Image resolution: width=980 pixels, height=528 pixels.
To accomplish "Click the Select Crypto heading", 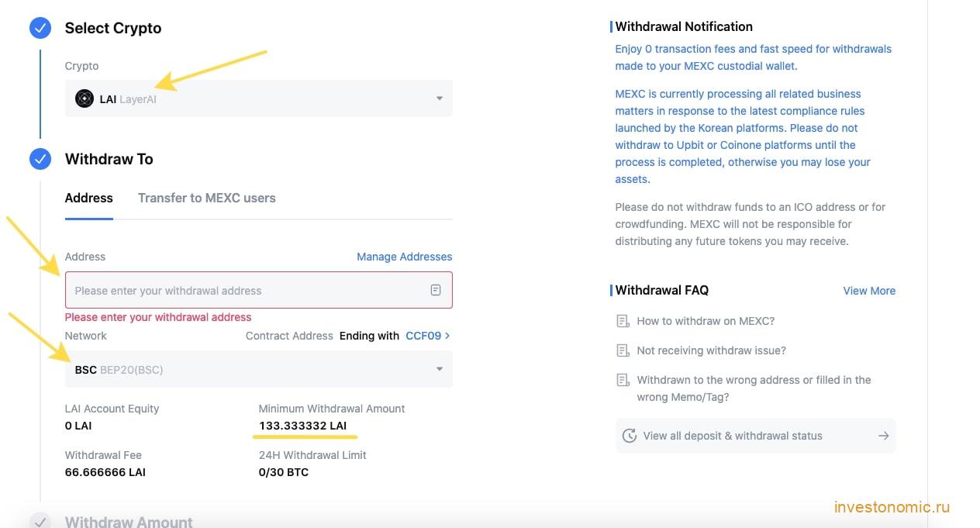I will point(113,28).
